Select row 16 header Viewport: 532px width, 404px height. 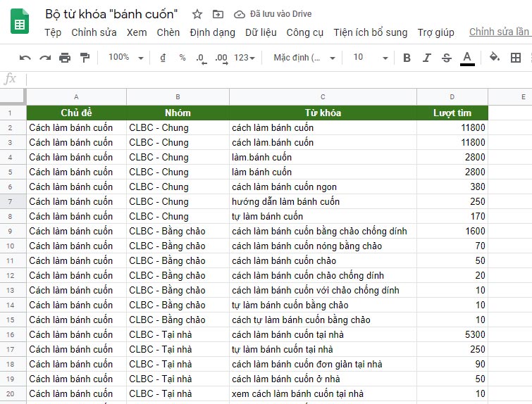click(x=13, y=334)
